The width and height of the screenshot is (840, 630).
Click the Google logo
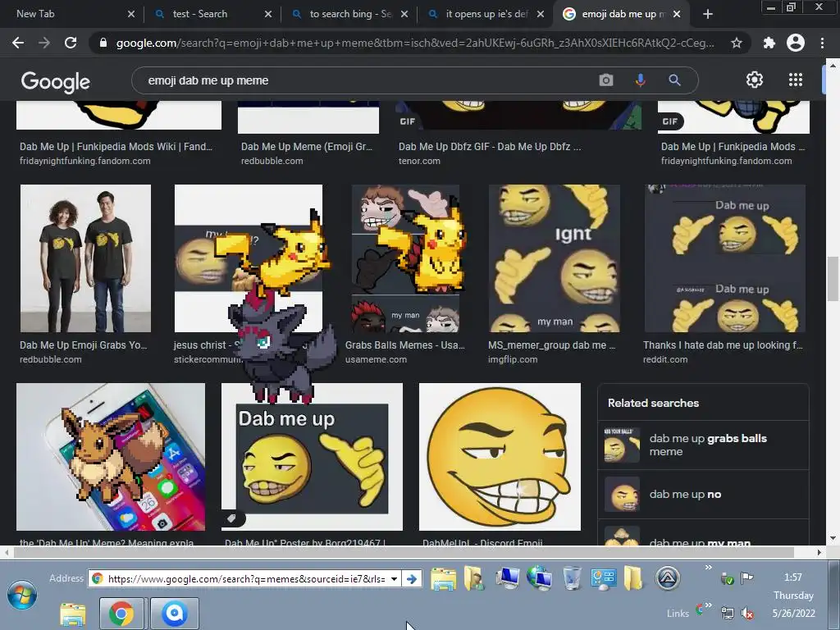(x=56, y=81)
